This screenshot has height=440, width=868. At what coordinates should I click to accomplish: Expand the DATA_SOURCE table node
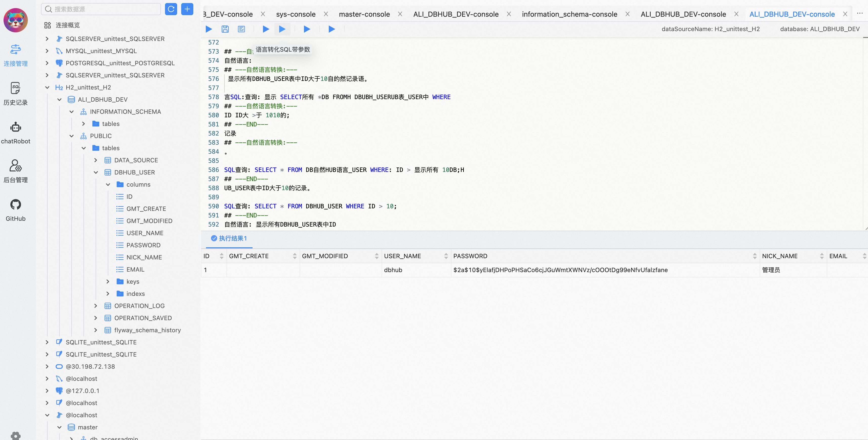[96, 160]
